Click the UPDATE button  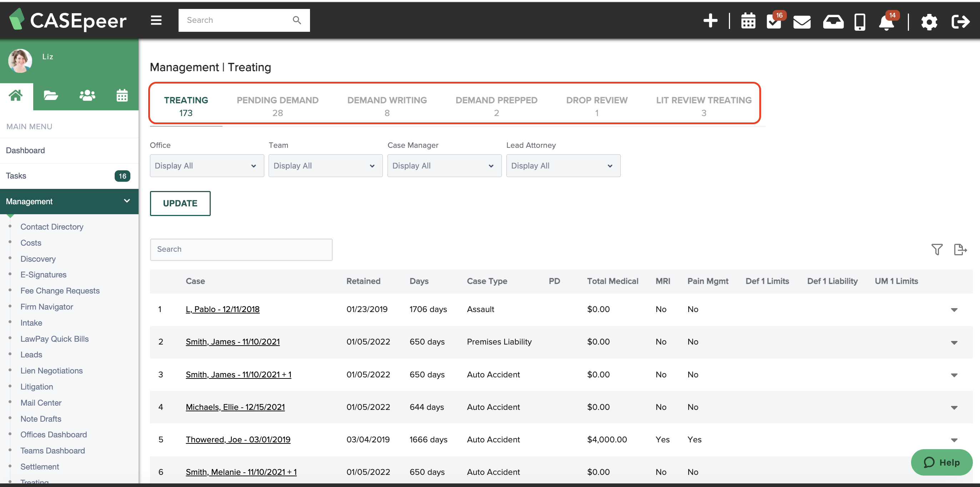click(x=180, y=203)
